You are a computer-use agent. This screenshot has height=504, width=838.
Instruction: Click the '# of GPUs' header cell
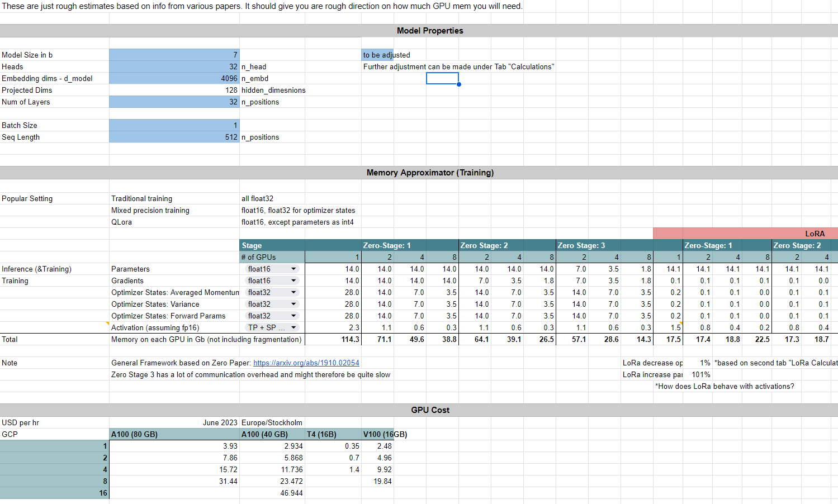(x=272, y=257)
